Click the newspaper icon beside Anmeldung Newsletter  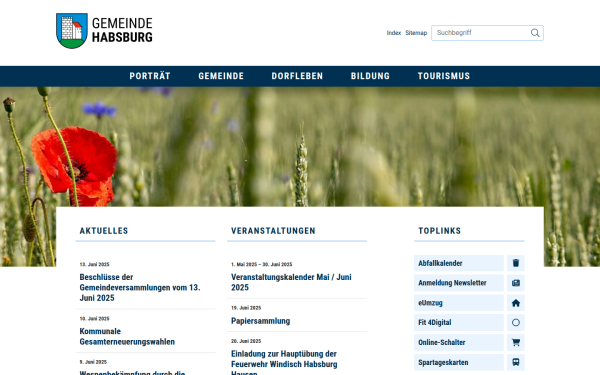[515, 283]
